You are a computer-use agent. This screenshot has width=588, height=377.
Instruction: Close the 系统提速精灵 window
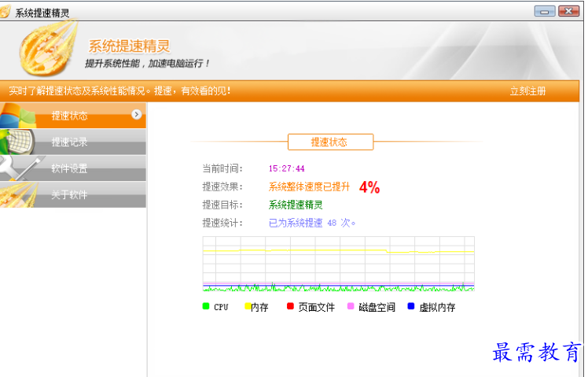pyautogui.click(x=568, y=11)
